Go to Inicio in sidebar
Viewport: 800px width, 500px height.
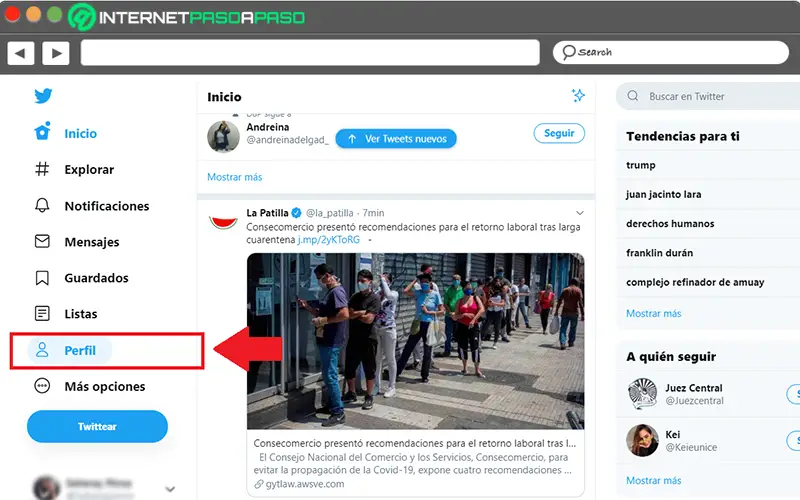pyautogui.click(x=80, y=134)
